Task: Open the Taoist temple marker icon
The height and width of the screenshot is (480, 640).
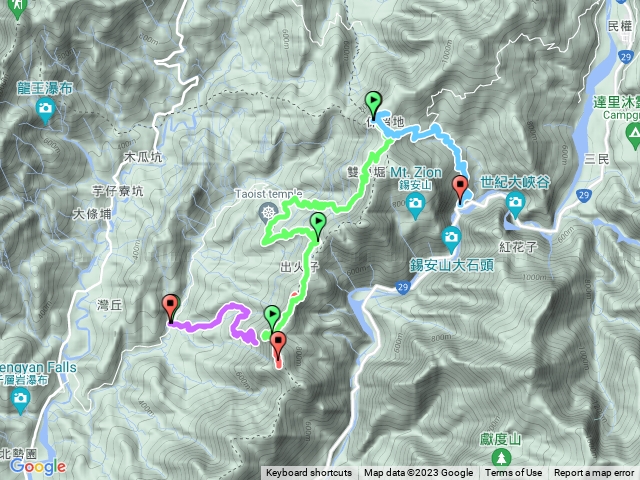Action: point(269,213)
